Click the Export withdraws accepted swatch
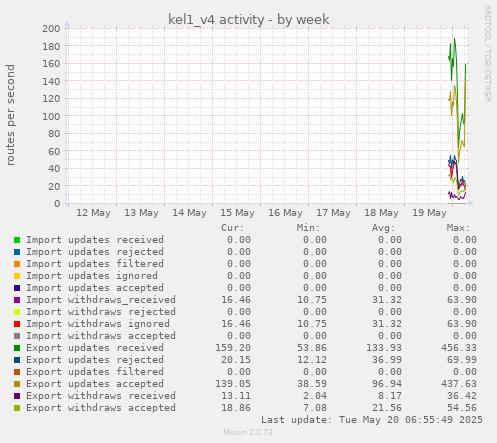Image resolution: width=497 pixels, height=443 pixels. coord(17,408)
